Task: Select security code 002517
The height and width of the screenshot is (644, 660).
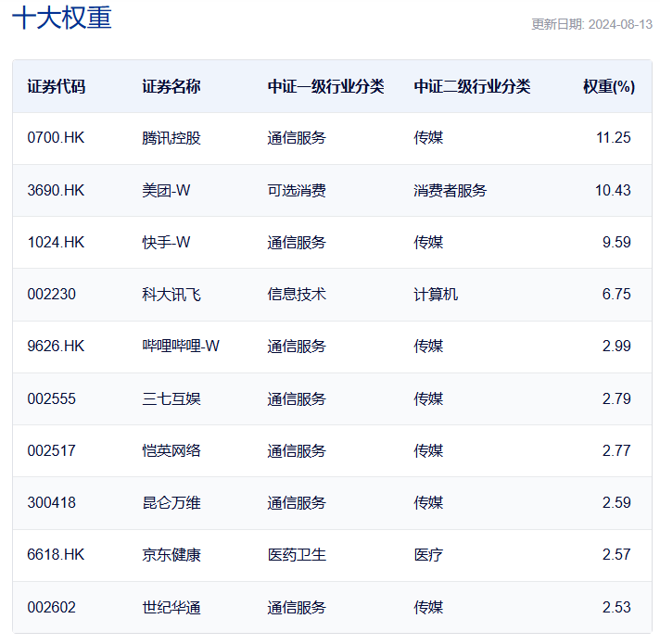Action: tap(51, 451)
